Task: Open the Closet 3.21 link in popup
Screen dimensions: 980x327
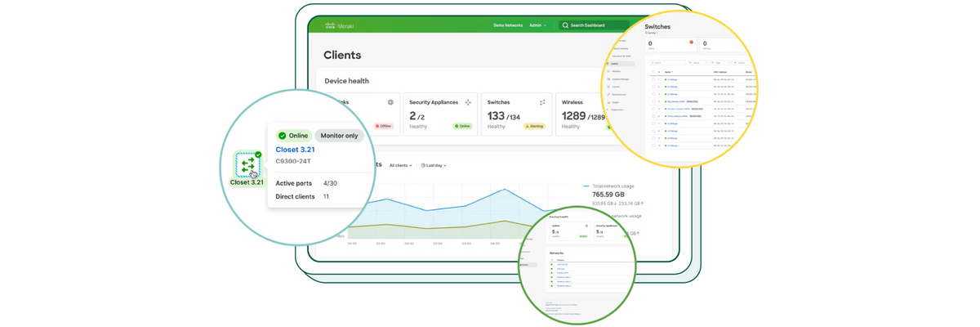Action: 295,150
